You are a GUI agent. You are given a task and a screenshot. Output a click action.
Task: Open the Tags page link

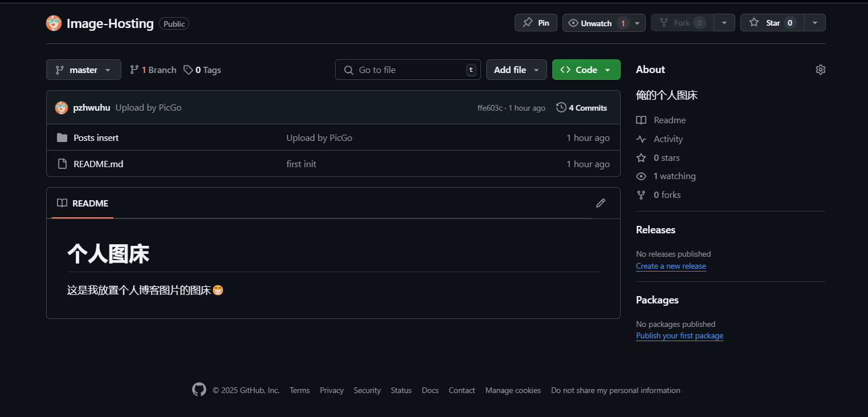[x=202, y=70]
